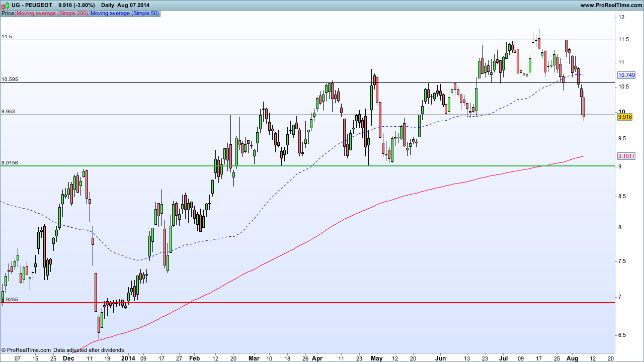The height and width of the screenshot is (362, 644).
Task: Select the 9.918 (-3.80%) quote in header
Action: pyautogui.click(x=76, y=5)
